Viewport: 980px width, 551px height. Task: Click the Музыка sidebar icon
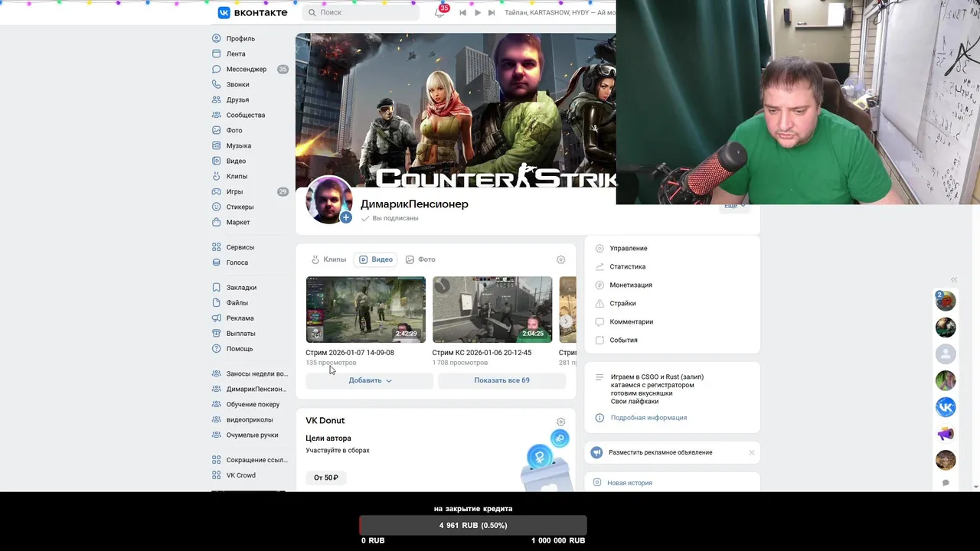(x=217, y=145)
